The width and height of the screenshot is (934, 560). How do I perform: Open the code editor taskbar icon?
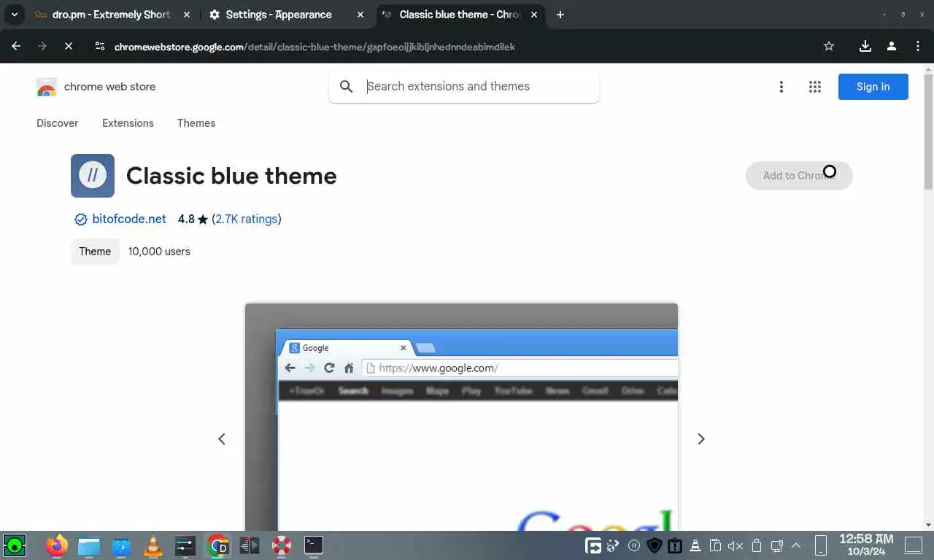tap(250, 545)
